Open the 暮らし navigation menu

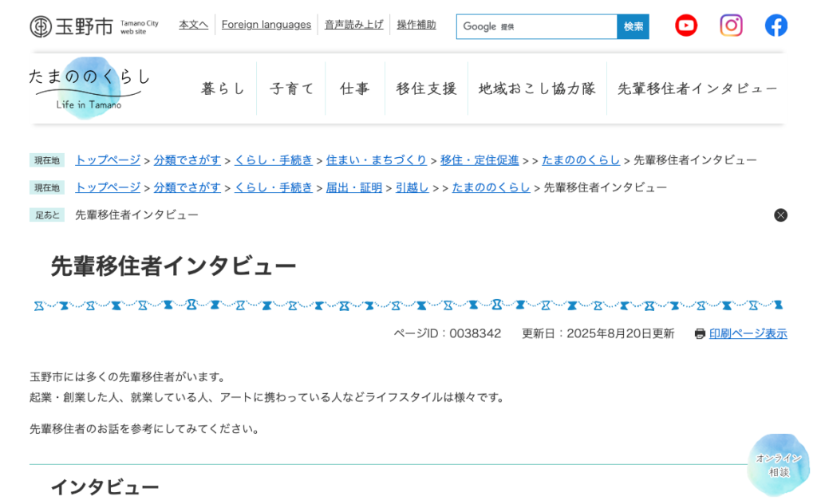point(222,89)
